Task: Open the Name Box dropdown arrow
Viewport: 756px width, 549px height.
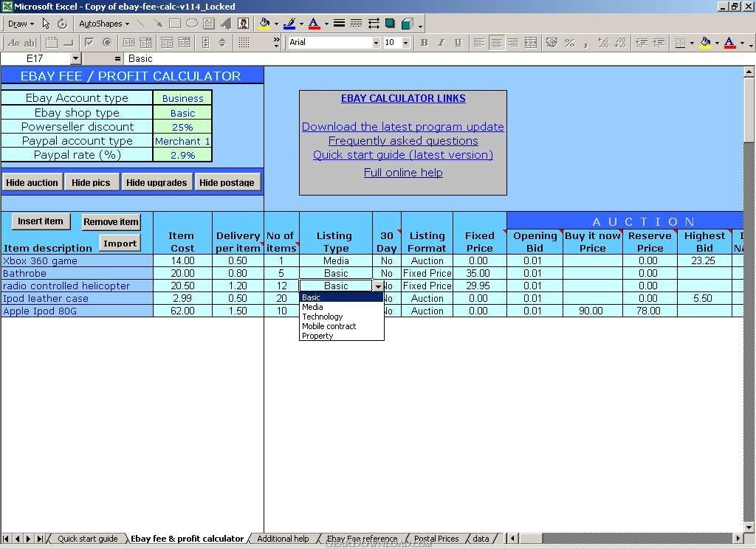Action: point(75,58)
